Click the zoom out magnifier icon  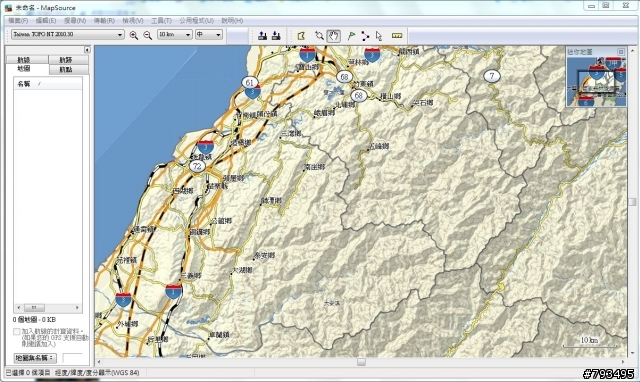[148, 36]
